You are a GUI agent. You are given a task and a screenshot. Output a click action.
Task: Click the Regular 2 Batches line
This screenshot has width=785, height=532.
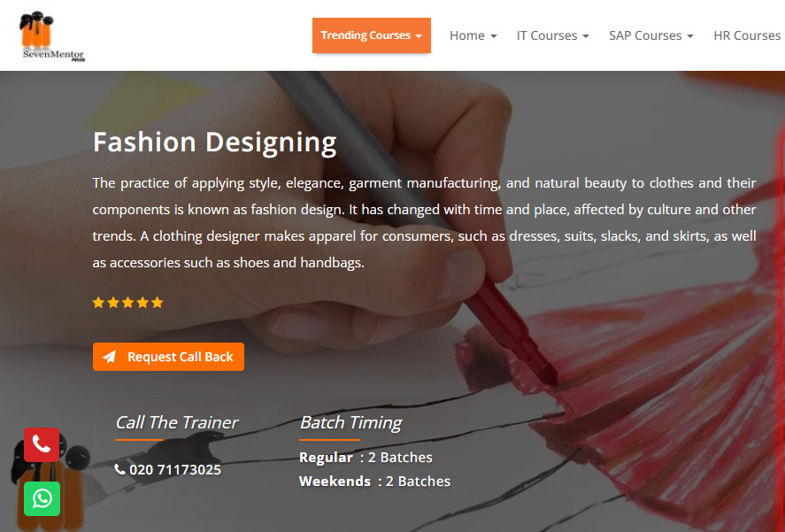click(x=366, y=458)
